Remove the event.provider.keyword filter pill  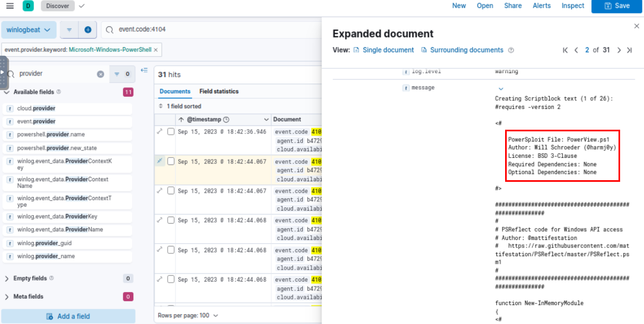tap(156, 50)
